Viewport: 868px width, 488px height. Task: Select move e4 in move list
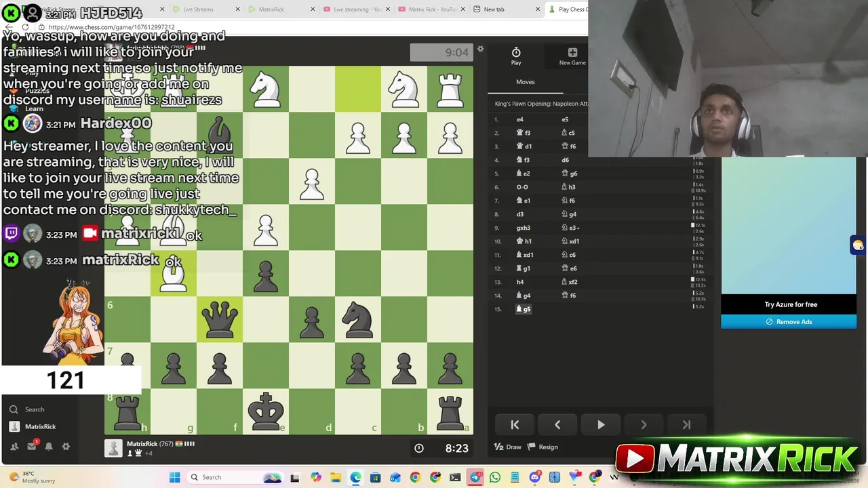tap(520, 119)
